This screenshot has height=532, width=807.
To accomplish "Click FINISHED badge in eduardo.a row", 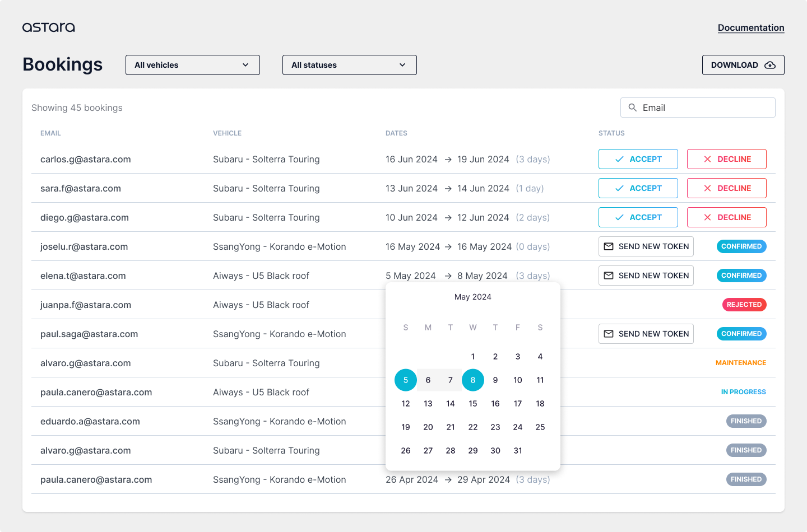I will click(x=746, y=421).
